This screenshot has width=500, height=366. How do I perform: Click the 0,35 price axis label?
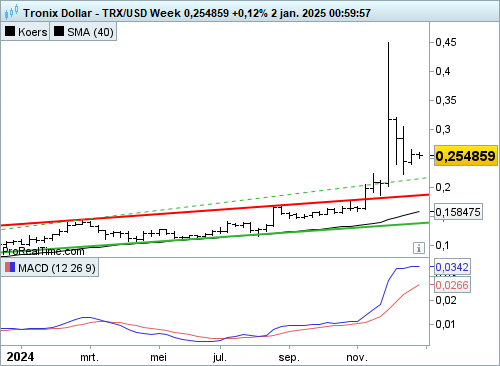pyautogui.click(x=446, y=100)
